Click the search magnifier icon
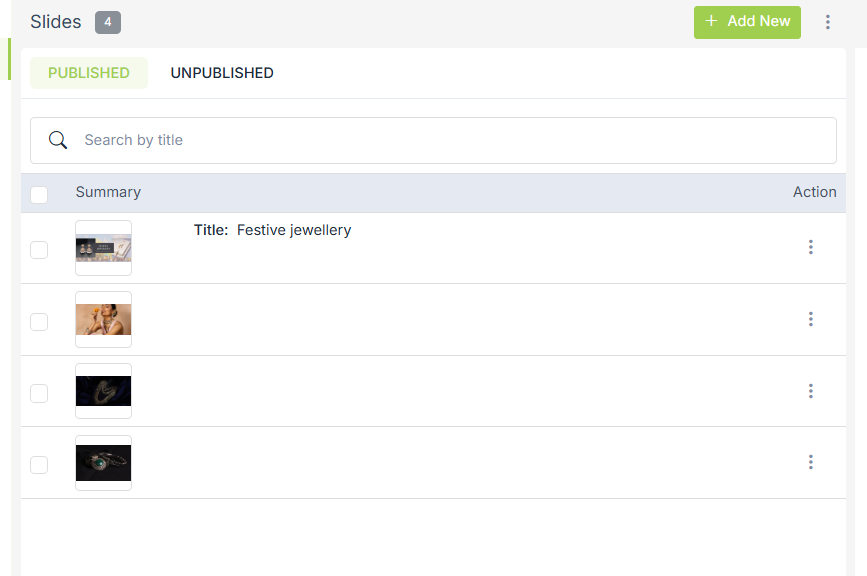Viewport: 867px width, 576px height. pyautogui.click(x=58, y=140)
